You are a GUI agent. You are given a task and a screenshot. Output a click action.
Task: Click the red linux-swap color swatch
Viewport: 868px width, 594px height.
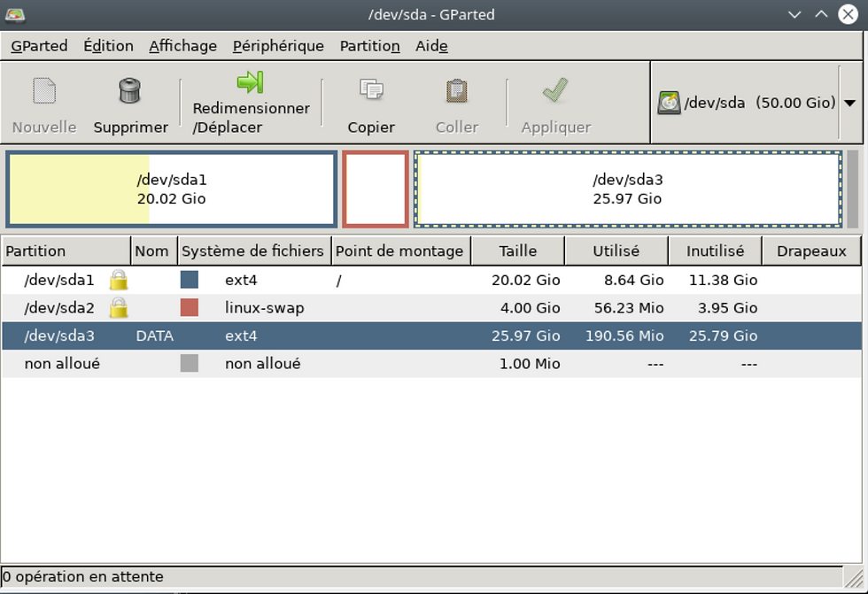click(190, 307)
